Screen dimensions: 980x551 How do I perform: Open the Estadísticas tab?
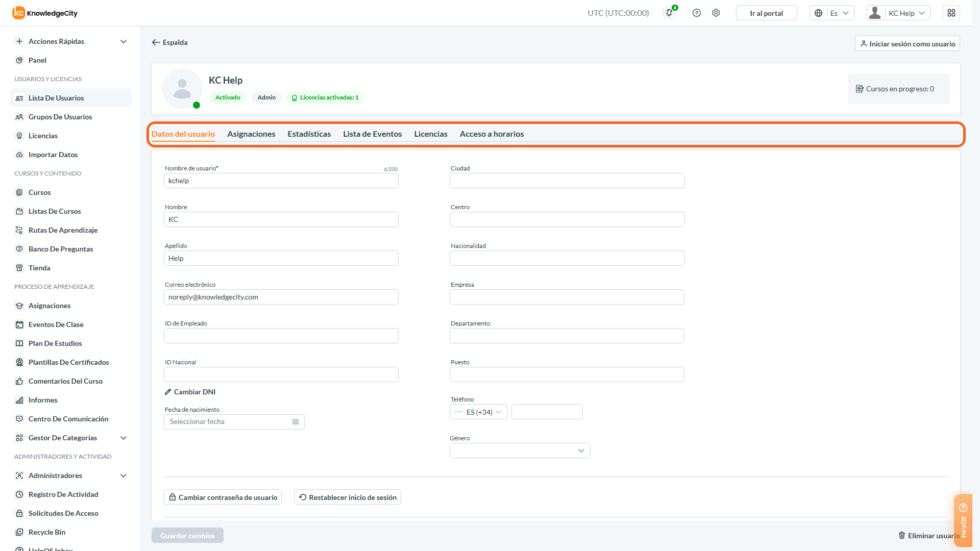tap(309, 134)
